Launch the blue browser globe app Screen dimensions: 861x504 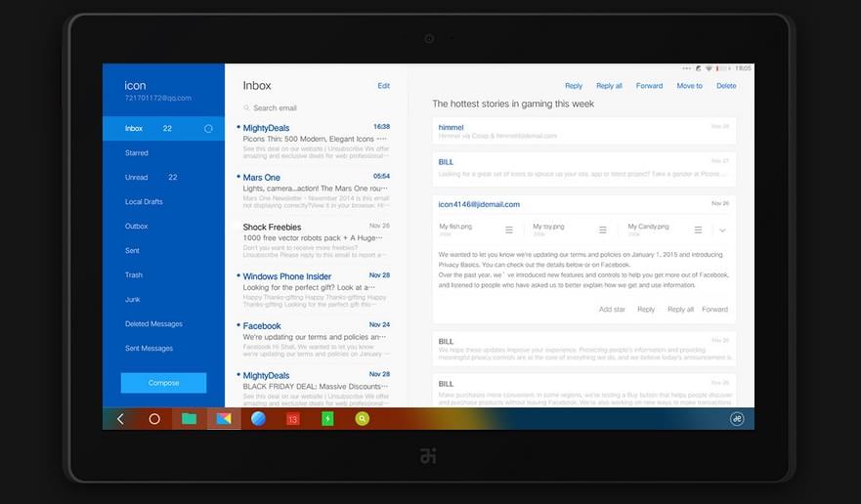point(258,419)
